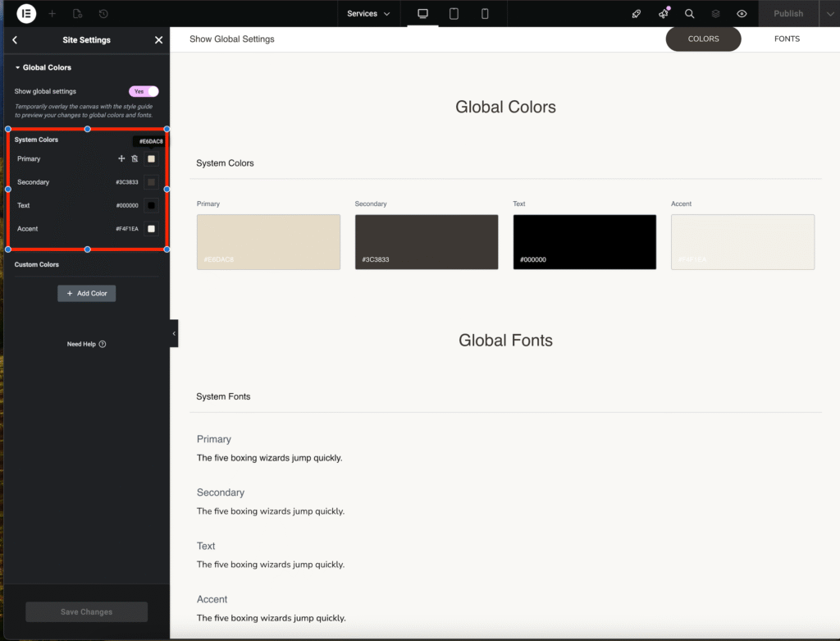Open the Accent color swatch in sidebar
The height and width of the screenshot is (641, 840).
(x=152, y=229)
